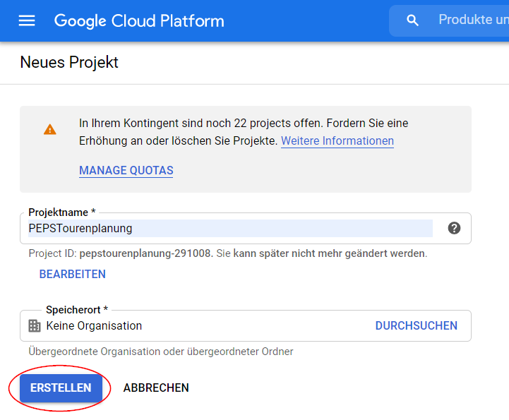Open the hamburger navigation menu

(27, 20)
